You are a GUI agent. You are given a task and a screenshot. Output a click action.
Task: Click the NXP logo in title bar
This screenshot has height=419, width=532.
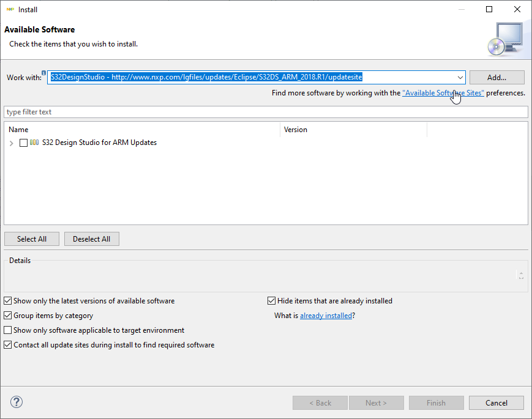pyautogui.click(x=10, y=9)
